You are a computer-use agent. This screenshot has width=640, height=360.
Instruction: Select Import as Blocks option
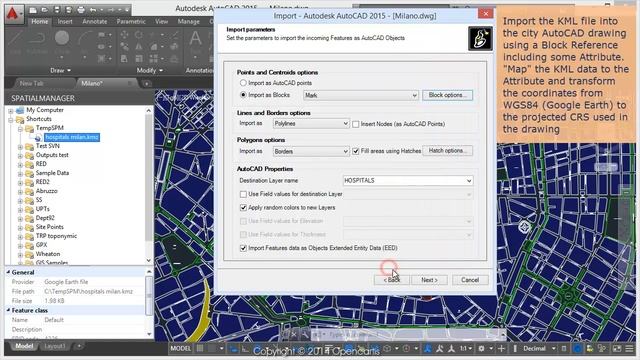coord(243,95)
